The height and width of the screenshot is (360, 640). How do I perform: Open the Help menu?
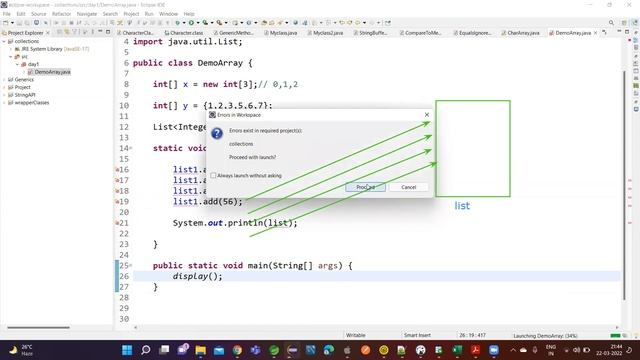(189, 14)
